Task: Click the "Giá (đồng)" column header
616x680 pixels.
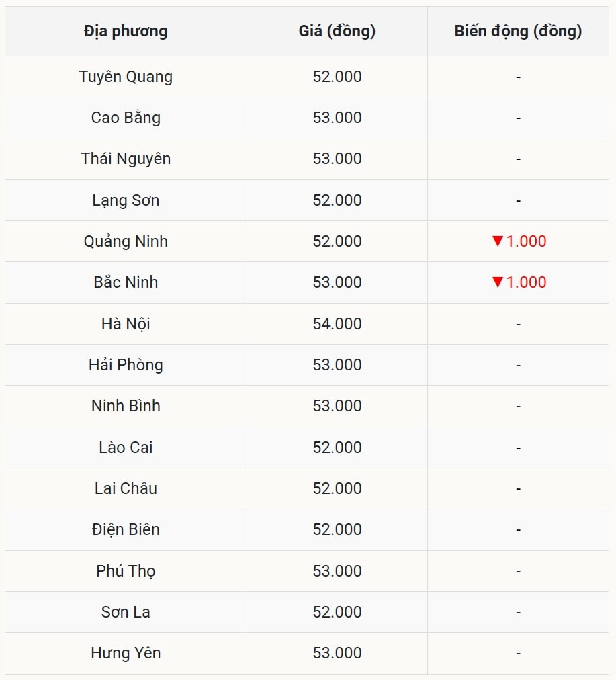Action: pos(337,31)
